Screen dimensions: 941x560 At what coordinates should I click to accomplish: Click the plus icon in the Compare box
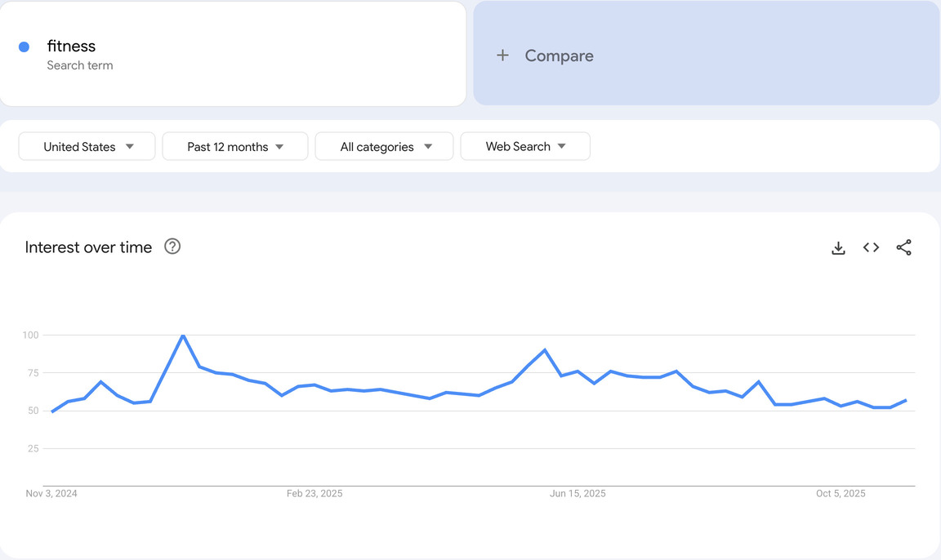coord(502,55)
